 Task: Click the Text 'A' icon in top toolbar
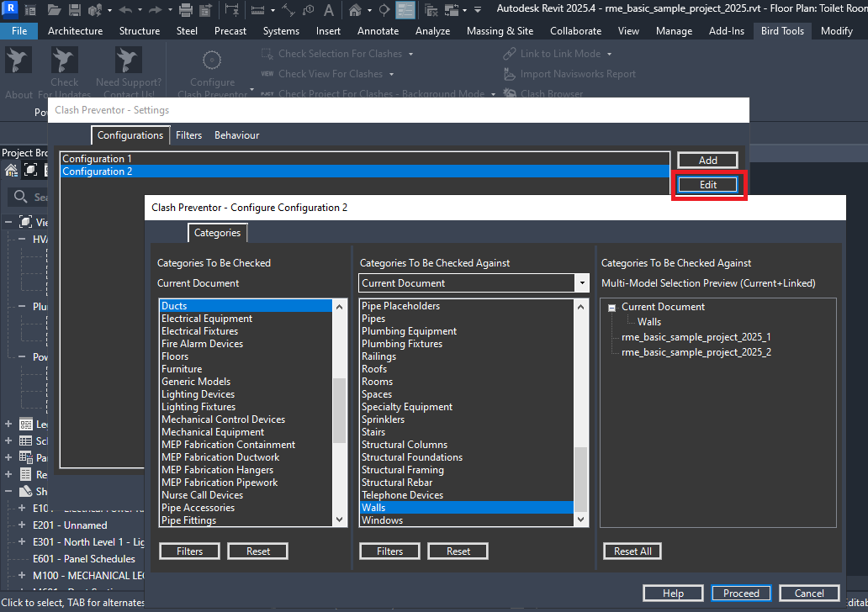328,10
